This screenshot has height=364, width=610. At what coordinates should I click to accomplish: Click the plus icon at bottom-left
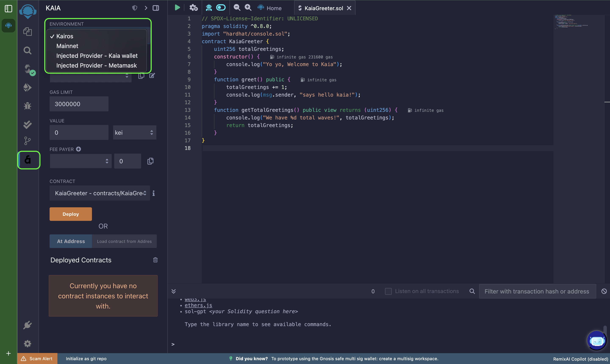pyautogui.click(x=8, y=353)
